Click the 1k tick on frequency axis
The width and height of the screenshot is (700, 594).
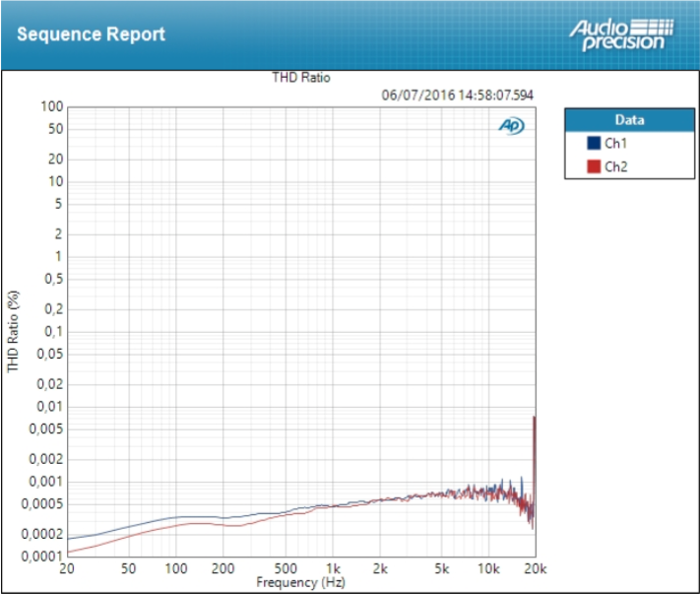(334, 569)
